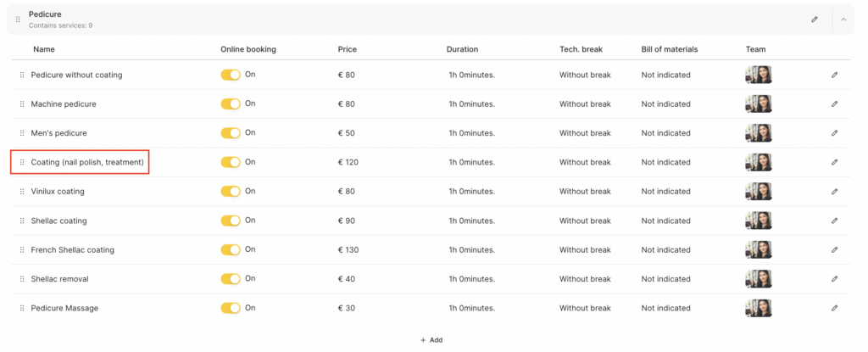Click the edit pencil for Pedicure without coating
This screenshot has width=868, height=352.
coord(834,75)
